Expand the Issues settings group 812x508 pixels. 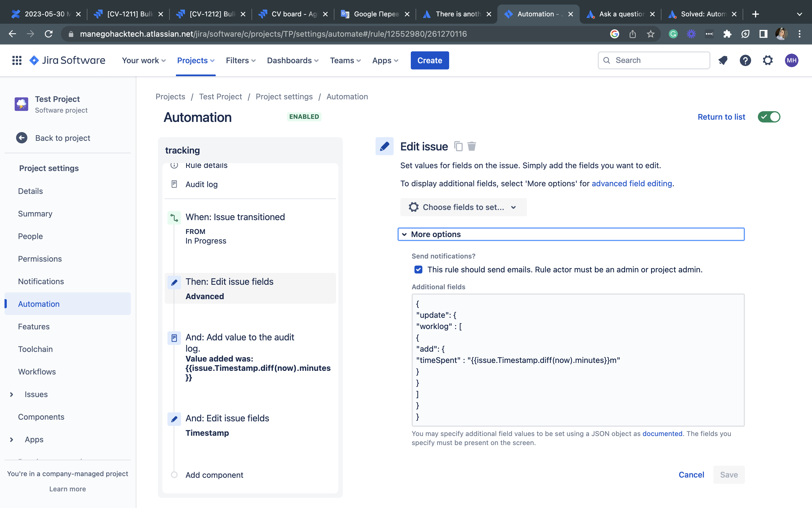12,394
